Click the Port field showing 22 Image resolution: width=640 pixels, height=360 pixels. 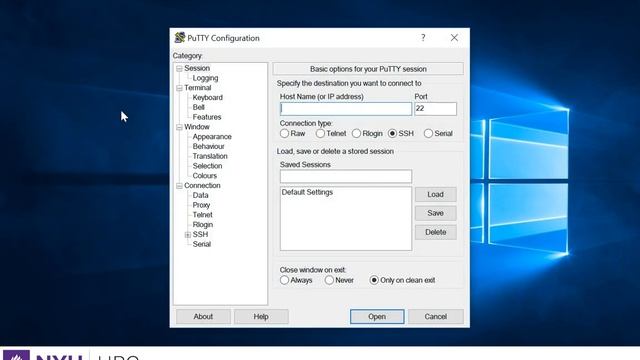click(436, 109)
